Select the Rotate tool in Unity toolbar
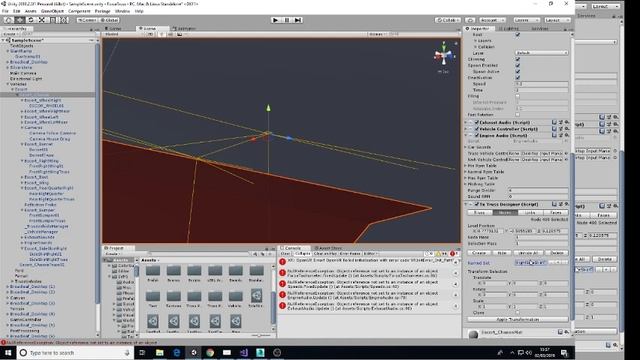 point(31,20)
